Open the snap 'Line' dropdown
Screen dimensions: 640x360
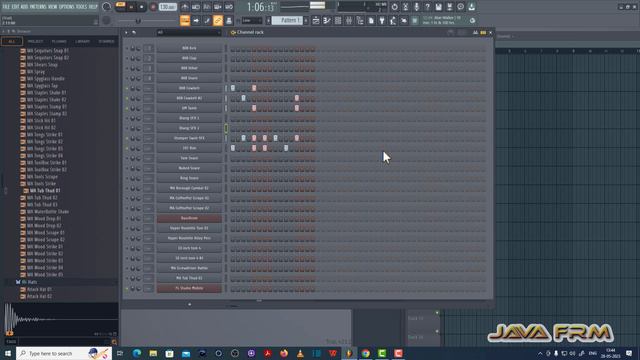tap(252, 21)
